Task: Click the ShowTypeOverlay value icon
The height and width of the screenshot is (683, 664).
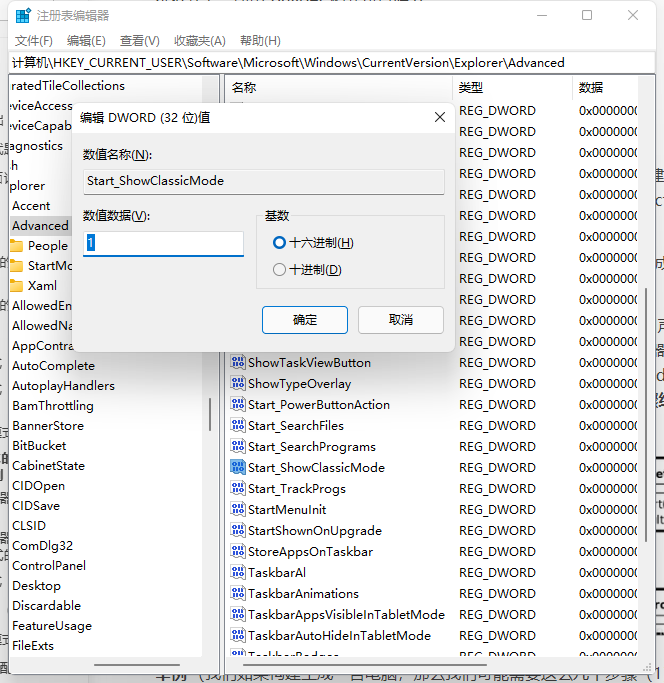Action: (x=238, y=383)
